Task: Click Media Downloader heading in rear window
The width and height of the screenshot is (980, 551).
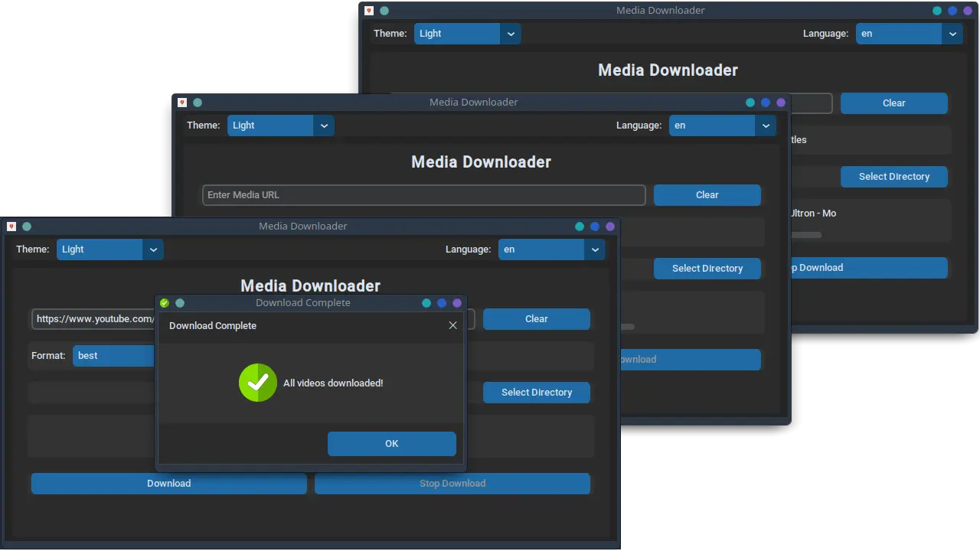Action: [x=668, y=70]
